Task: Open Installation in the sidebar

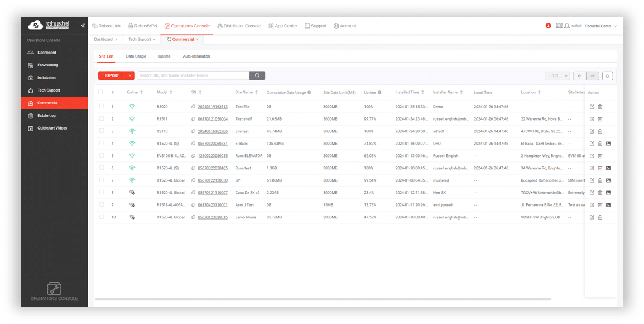Action: 54,78
